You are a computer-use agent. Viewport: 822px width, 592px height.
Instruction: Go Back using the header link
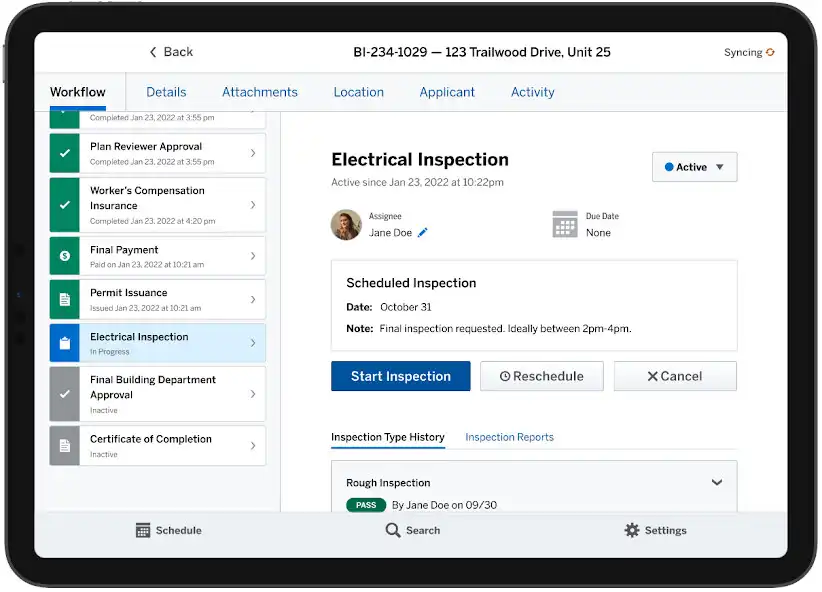point(171,52)
